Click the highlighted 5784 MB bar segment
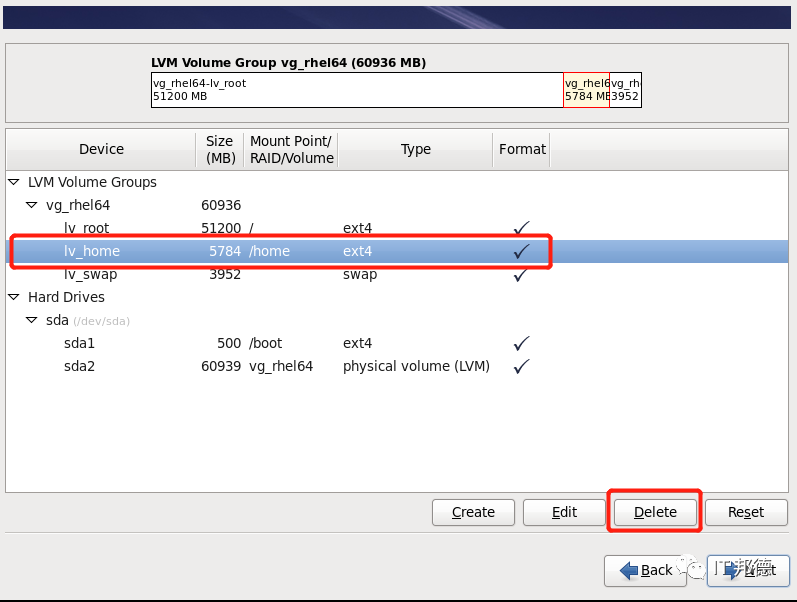 (x=587, y=90)
